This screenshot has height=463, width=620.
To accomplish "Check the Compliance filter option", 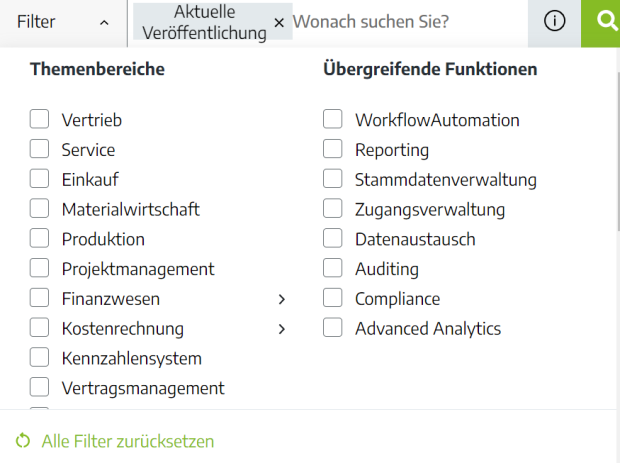I will pyautogui.click(x=333, y=298).
